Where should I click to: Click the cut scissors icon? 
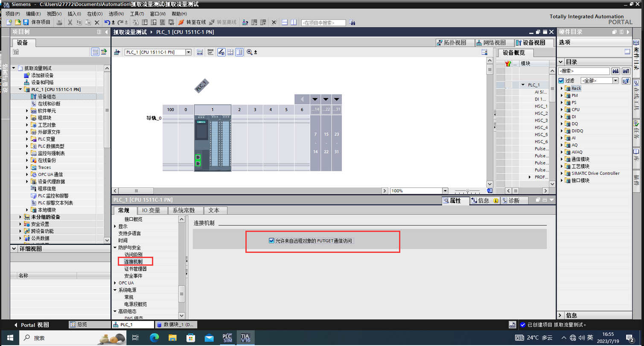click(70, 22)
